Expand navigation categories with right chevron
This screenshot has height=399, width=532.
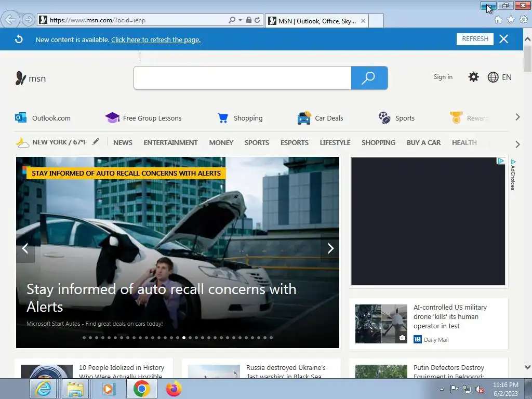(517, 144)
